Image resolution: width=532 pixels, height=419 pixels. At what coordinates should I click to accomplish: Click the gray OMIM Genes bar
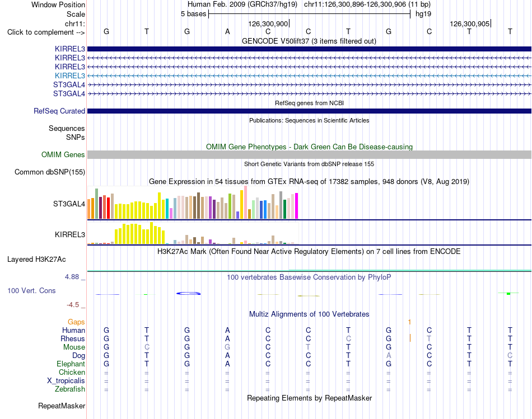tap(309, 154)
